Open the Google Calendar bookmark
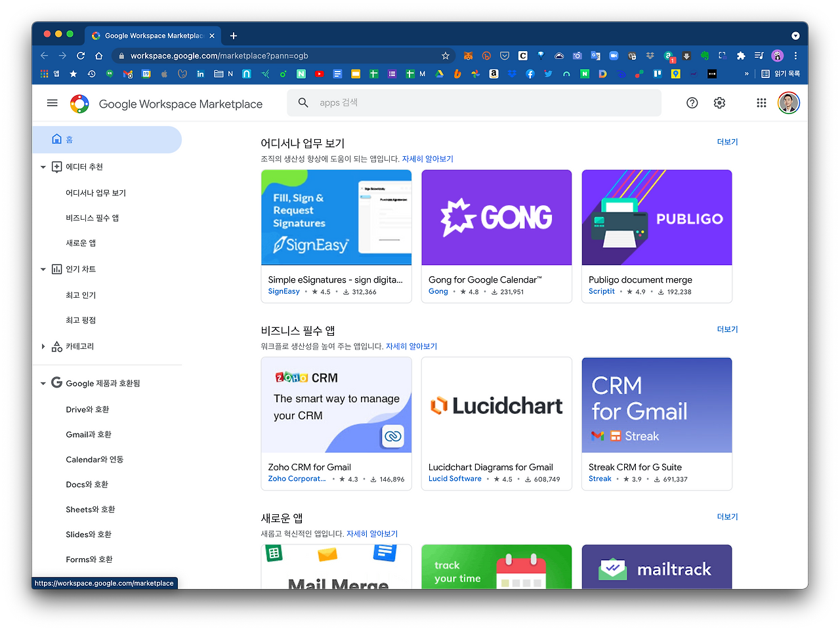This screenshot has width=840, height=631. pos(146,74)
